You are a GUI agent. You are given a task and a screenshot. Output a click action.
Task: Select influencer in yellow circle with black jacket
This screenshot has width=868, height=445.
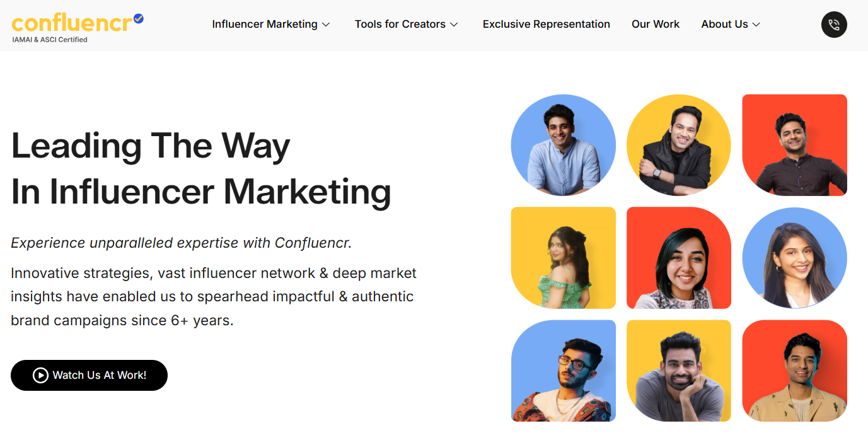tap(679, 145)
